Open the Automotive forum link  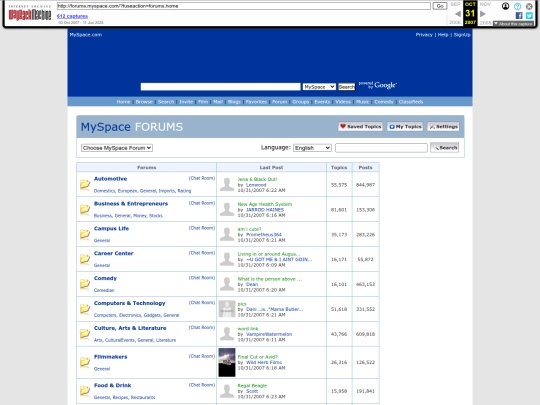110,178
